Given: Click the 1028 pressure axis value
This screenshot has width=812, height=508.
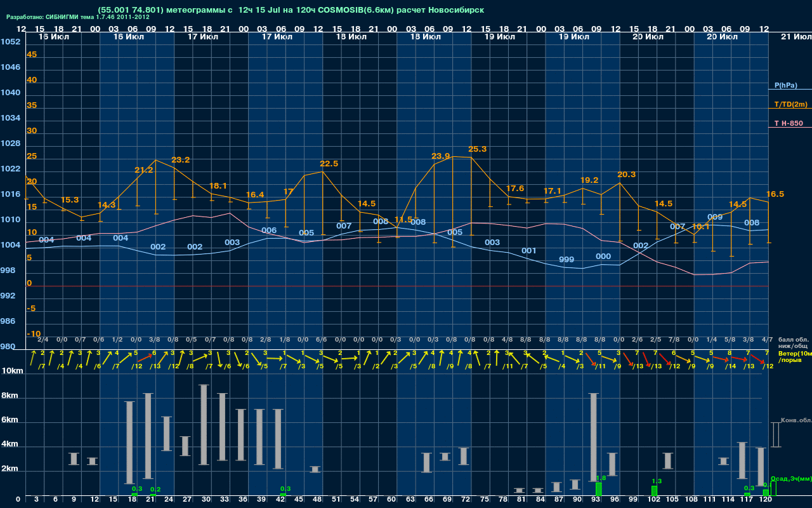Looking at the screenshot, I should point(10,144).
